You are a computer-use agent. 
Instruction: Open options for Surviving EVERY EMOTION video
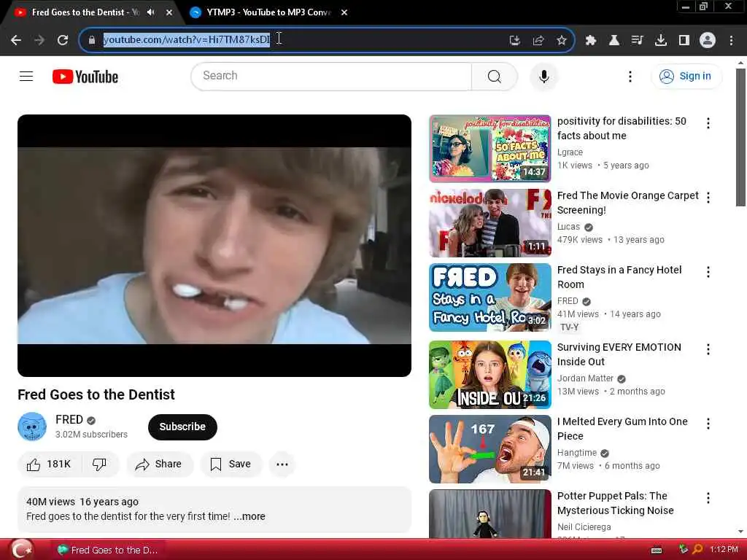pyautogui.click(x=708, y=349)
